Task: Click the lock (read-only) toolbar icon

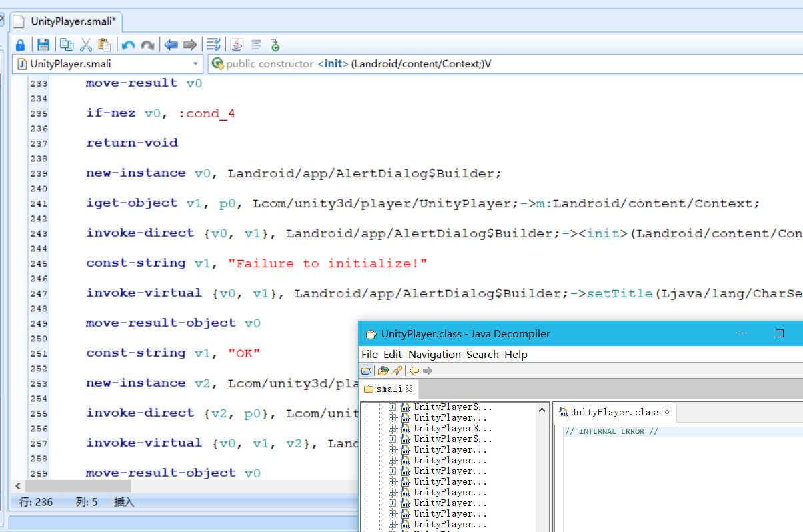Action: 20,45
